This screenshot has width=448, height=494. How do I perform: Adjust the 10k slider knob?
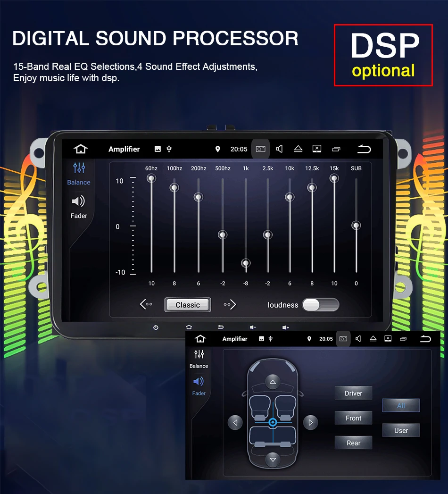click(x=290, y=197)
